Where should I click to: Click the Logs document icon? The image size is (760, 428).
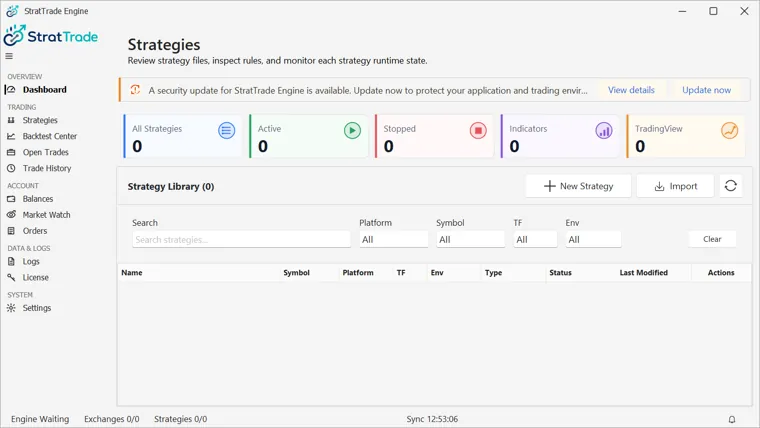(x=11, y=261)
